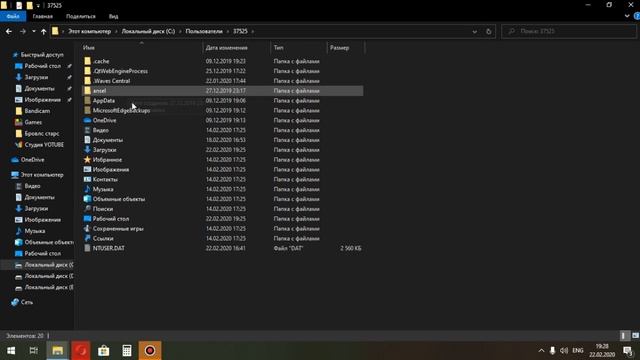Switch to large icons view in the status bar

pyautogui.click(x=635, y=336)
